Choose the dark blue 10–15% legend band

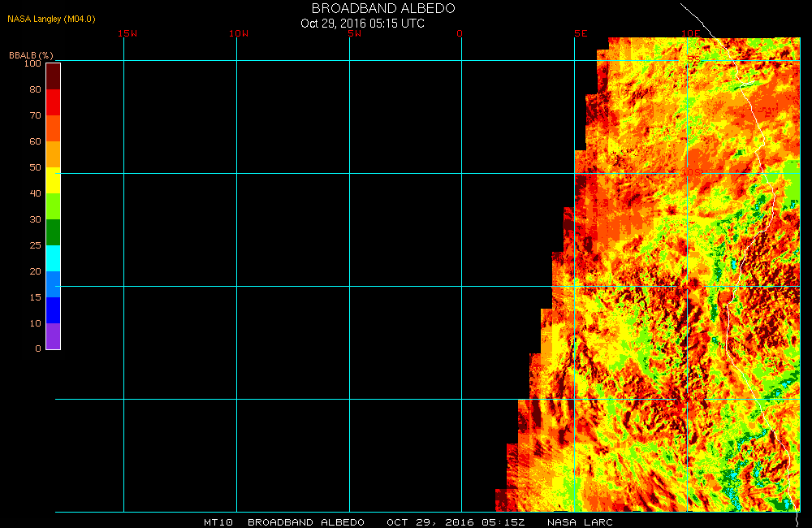(53, 310)
